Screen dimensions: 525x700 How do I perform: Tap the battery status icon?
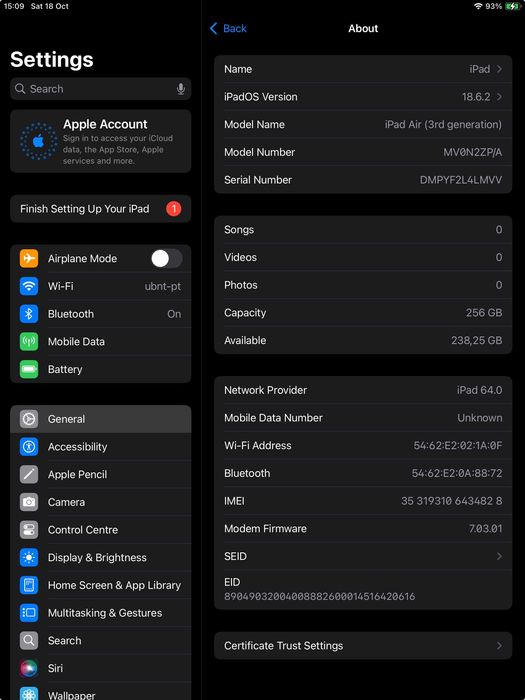click(x=512, y=6)
